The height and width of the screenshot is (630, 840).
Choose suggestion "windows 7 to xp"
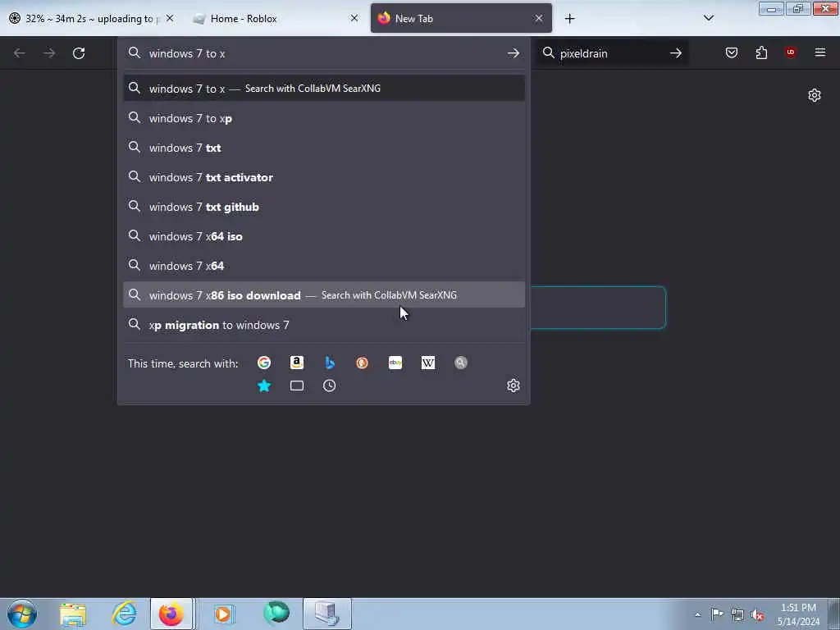[x=323, y=118]
